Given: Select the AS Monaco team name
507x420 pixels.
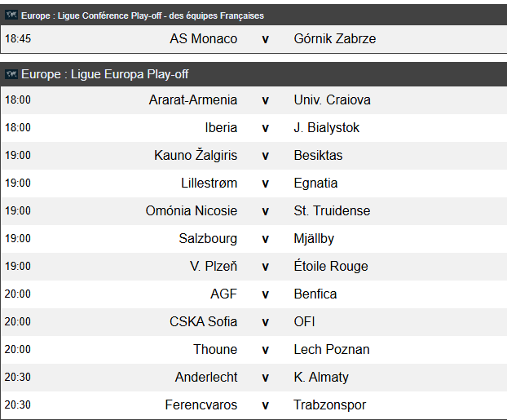Looking at the screenshot, I should 204,39.
